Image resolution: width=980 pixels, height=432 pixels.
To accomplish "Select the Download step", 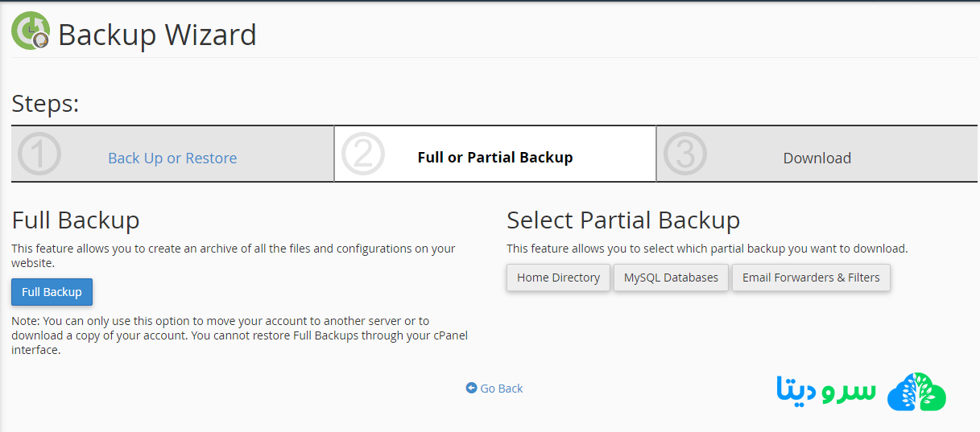I will pyautogui.click(x=817, y=158).
